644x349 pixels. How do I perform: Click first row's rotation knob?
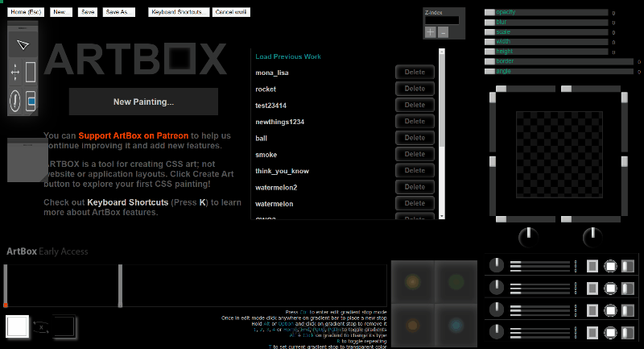497,265
